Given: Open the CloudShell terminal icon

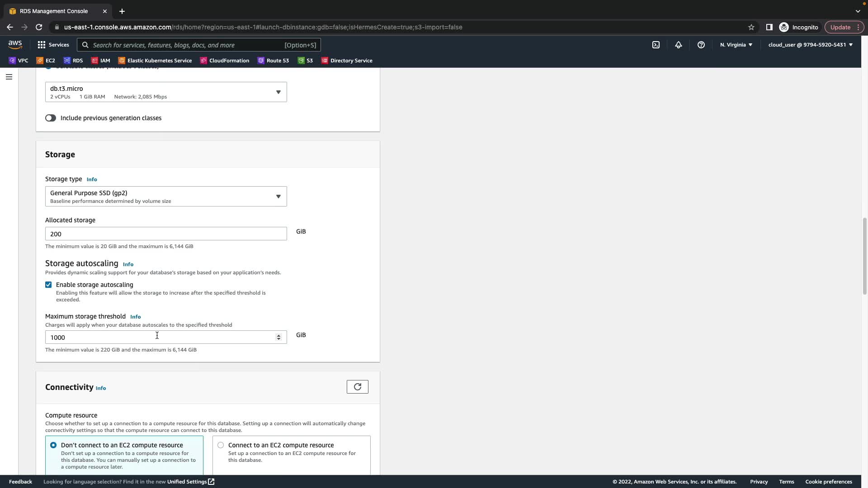Looking at the screenshot, I should pyautogui.click(x=656, y=45).
